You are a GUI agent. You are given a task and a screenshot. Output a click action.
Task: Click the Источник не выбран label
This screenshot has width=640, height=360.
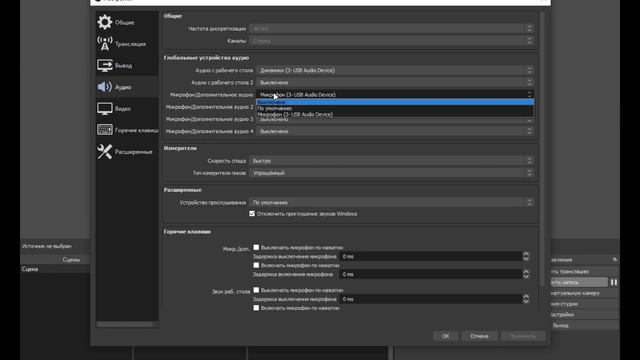(x=47, y=246)
